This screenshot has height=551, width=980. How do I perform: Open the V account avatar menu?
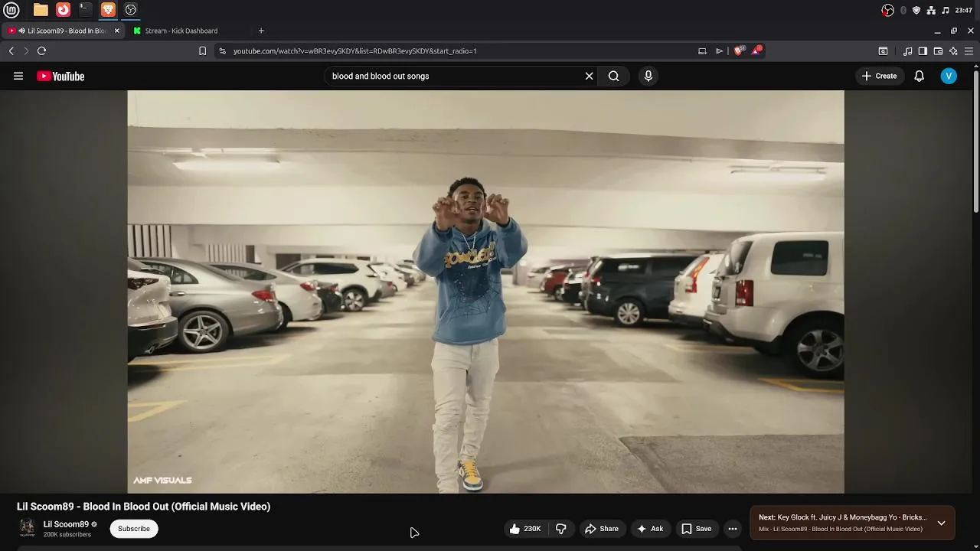point(949,76)
